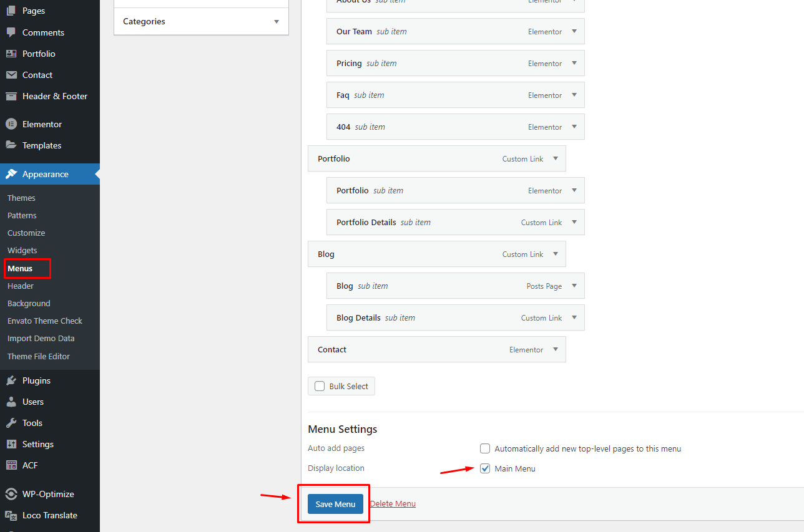Click the Comments speech bubble icon
Screen dimensions: 804x532
coord(11,32)
